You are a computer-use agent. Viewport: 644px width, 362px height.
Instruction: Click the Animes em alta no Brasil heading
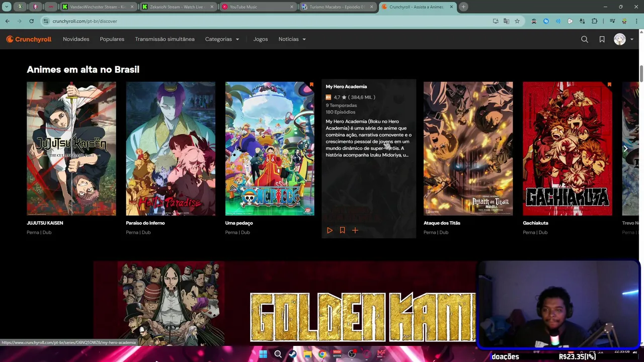(x=83, y=69)
